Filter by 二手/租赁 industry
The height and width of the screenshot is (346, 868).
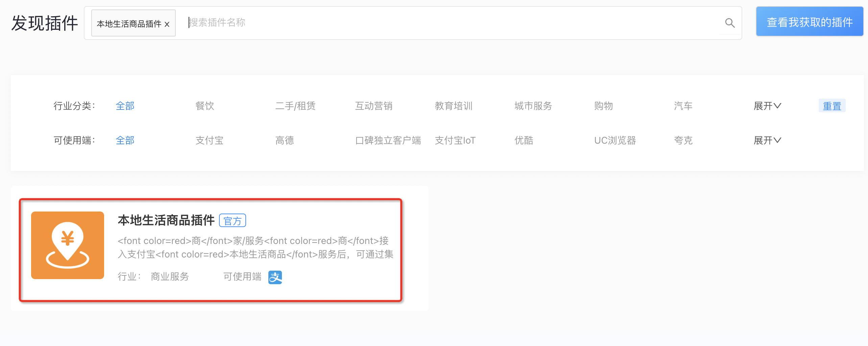(x=295, y=106)
